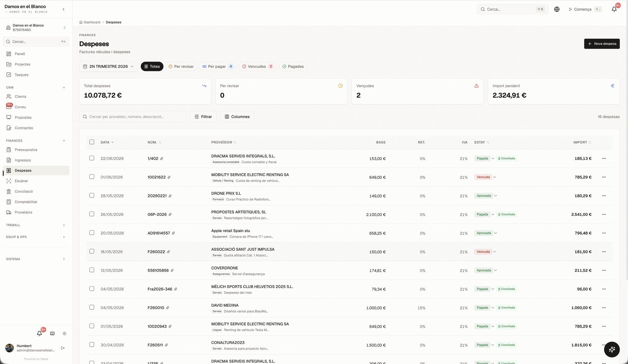Open the 2N TRIMESTRE 2026 period dropdown

coord(108,67)
